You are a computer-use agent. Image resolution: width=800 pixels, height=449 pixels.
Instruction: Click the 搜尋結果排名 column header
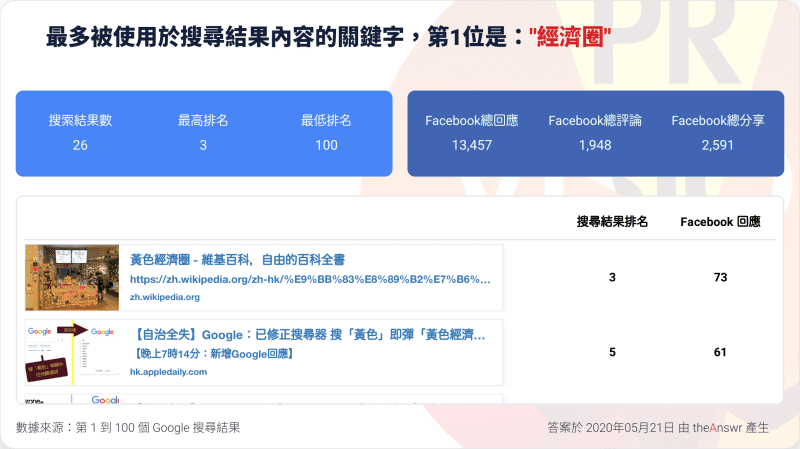click(612, 221)
